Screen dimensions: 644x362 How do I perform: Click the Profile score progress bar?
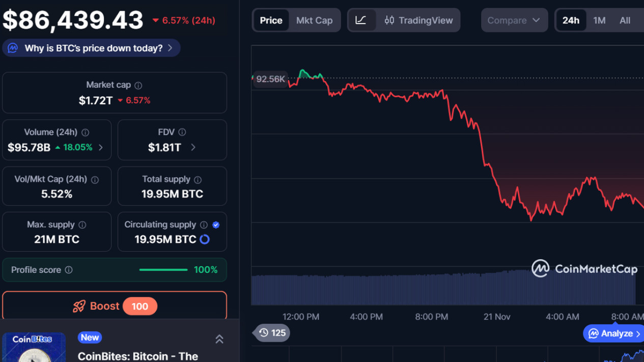click(163, 270)
